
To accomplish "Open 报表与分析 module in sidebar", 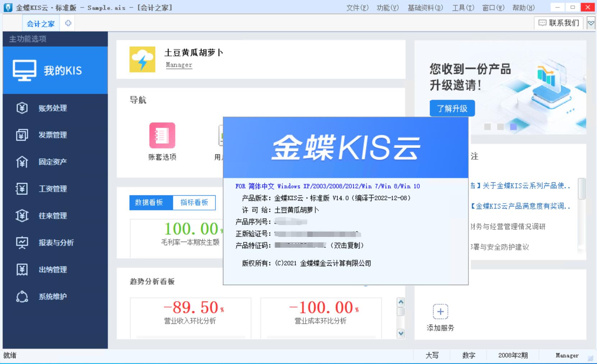I will click(x=55, y=242).
